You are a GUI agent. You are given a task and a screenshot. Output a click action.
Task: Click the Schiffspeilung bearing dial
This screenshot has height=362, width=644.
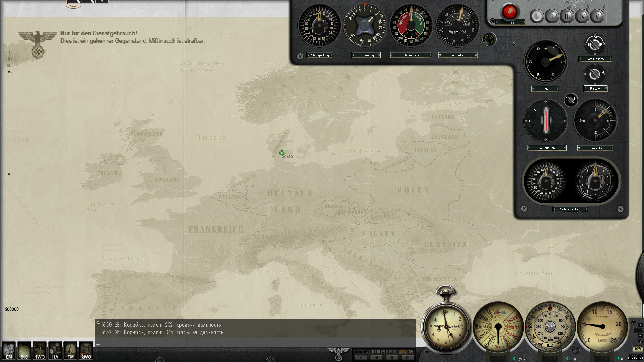tap(319, 25)
